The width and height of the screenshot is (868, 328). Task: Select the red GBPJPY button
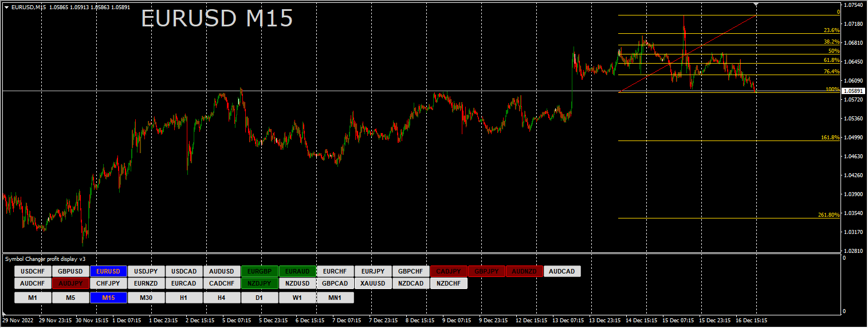point(486,271)
